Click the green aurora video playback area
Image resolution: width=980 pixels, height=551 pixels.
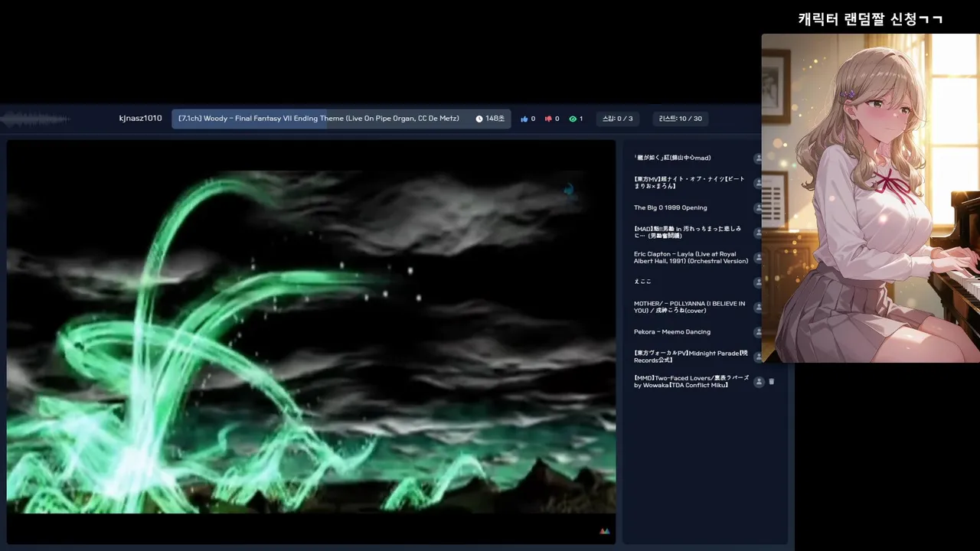(x=312, y=341)
